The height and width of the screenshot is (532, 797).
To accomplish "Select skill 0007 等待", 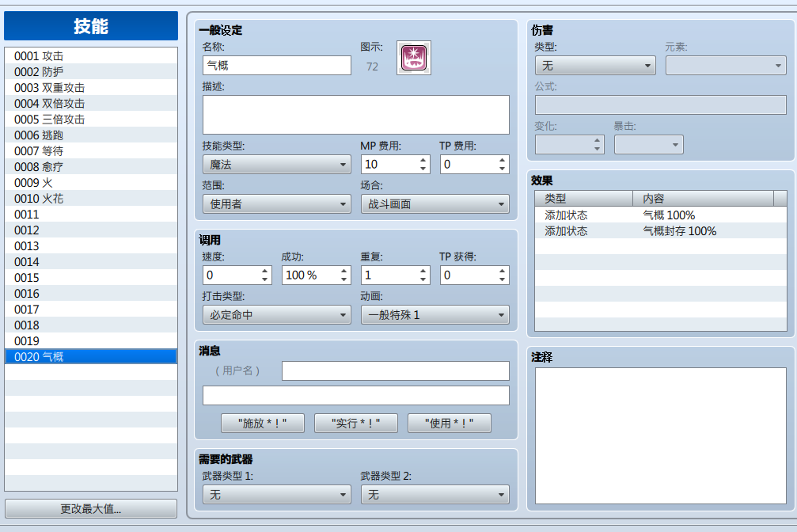I will (x=91, y=151).
